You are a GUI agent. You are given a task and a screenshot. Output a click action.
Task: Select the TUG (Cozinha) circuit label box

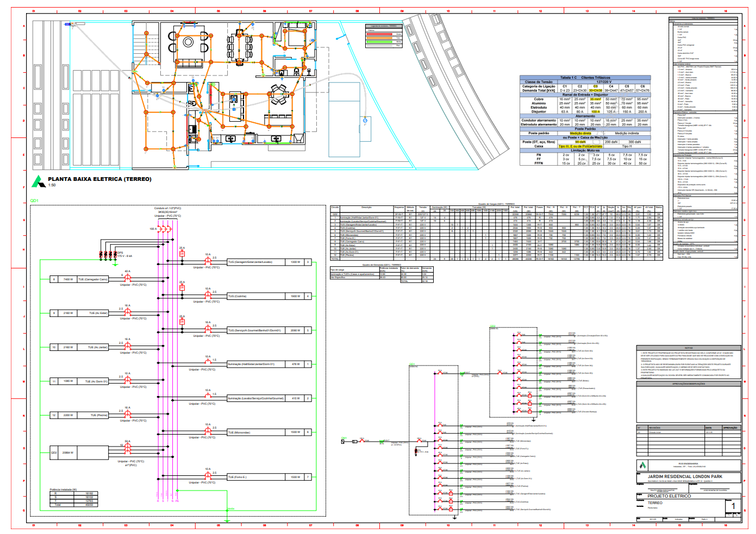tap(257, 296)
